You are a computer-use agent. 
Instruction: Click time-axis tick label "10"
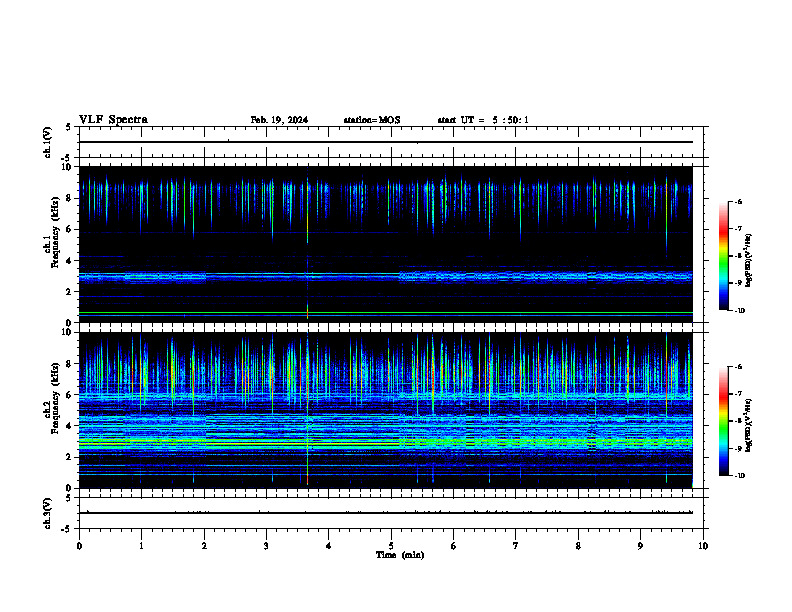tap(703, 546)
